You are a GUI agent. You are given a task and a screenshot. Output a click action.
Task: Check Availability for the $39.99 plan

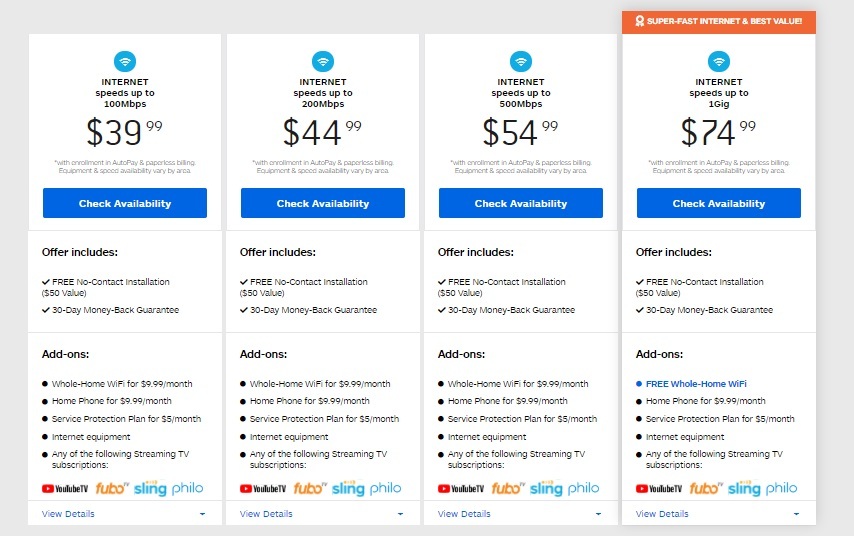[x=125, y=203]
